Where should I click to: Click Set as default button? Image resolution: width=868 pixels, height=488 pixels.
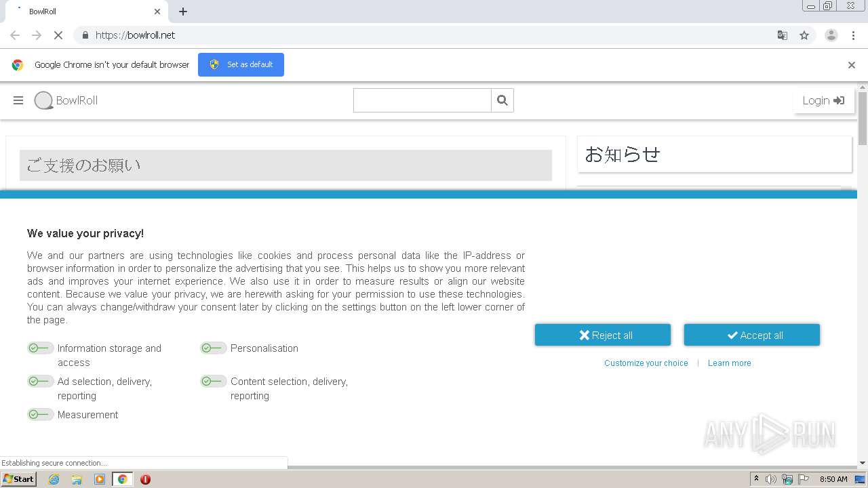241,64
